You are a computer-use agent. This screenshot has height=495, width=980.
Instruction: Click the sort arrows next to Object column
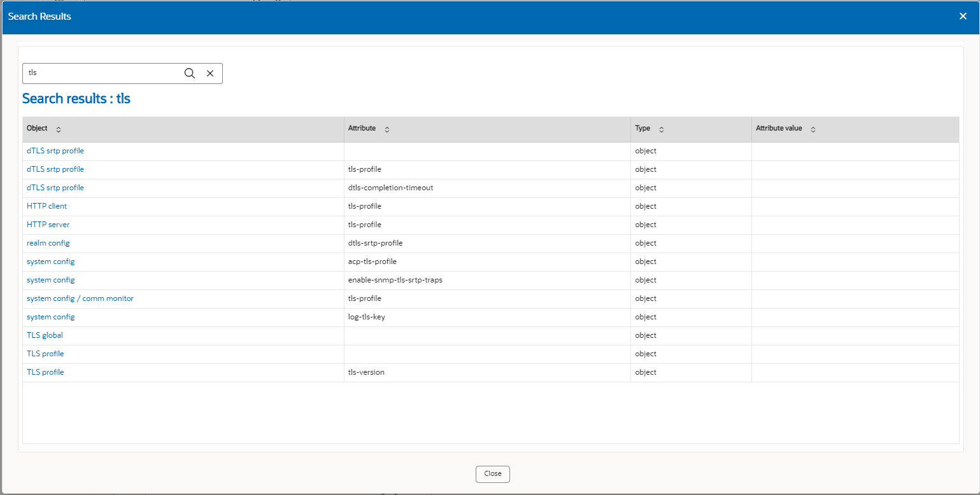pyautogui.click(x=58, y=129)
